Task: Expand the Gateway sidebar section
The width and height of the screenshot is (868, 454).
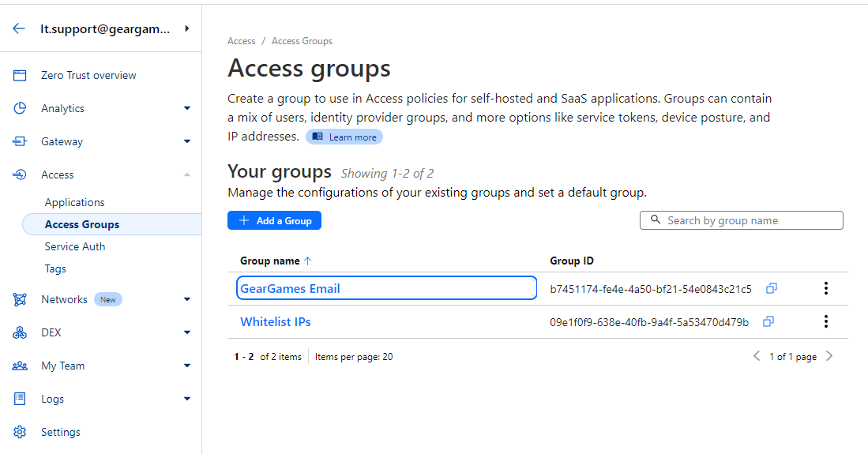Action: click(187, 141)
